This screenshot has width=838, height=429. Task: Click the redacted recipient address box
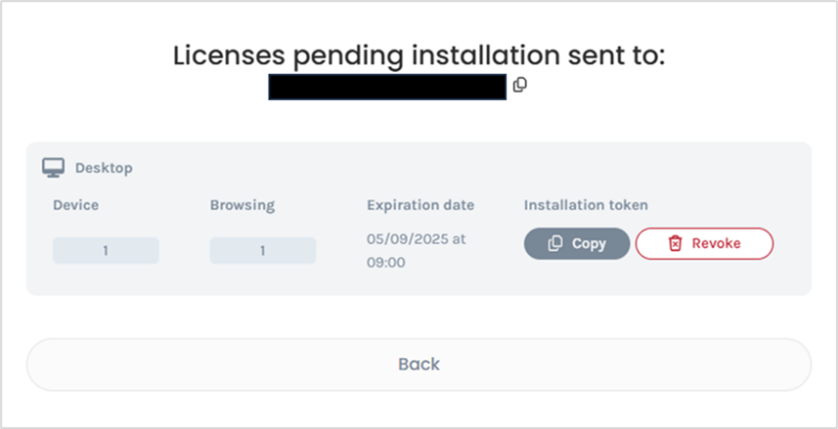tap(387, 87)
